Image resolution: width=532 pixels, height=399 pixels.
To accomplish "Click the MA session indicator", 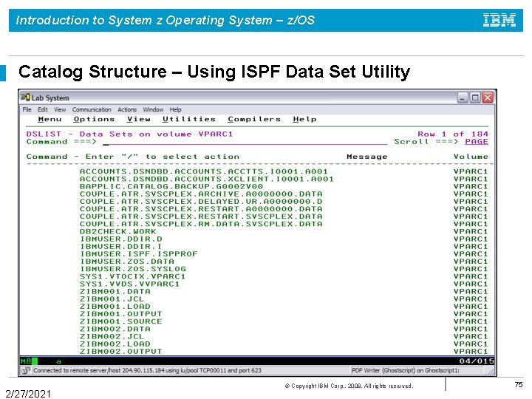I will pos(26,361).
